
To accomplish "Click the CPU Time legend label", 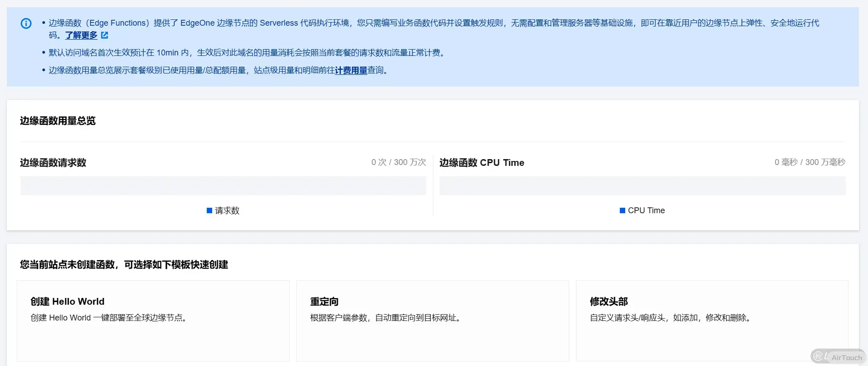I will [x=646, y=210].
